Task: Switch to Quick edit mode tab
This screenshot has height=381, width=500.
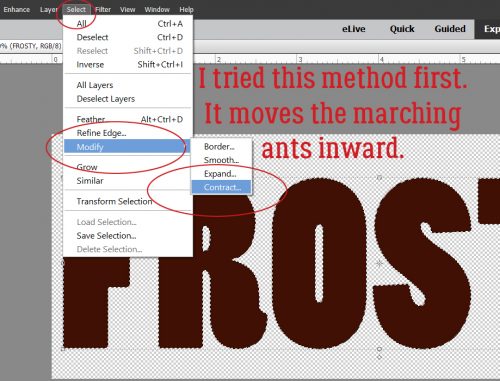Action: [402, 29]
